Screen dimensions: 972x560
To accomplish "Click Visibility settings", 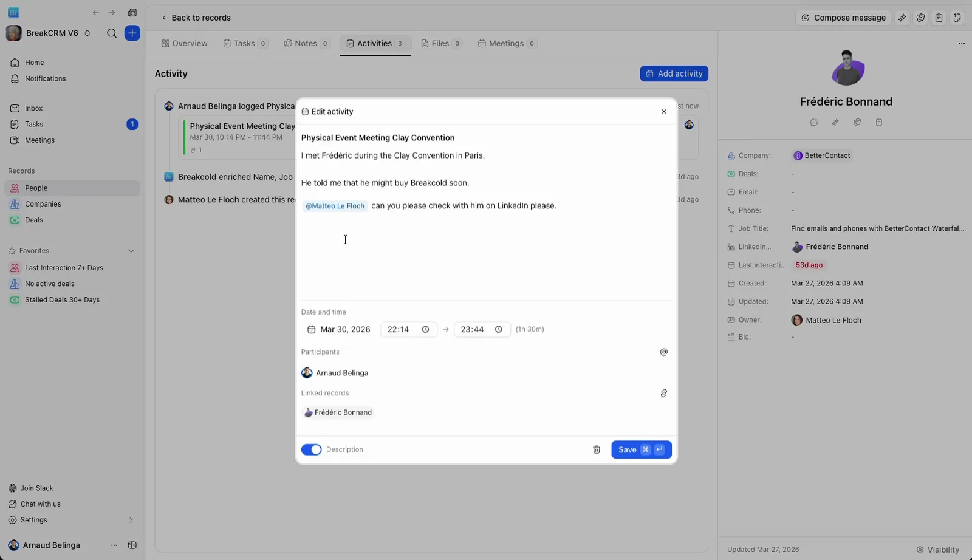I will click(x=938, y=550).
